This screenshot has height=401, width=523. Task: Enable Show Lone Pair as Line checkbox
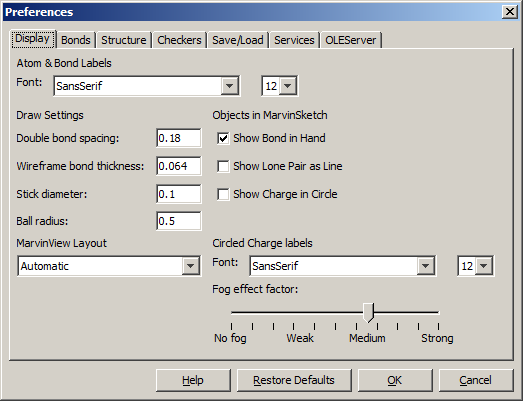click(223, 166)
